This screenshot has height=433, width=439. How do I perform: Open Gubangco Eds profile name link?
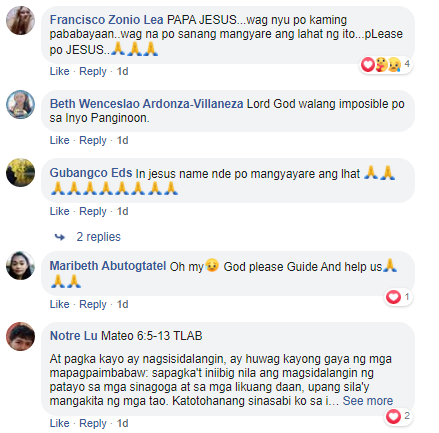click(x=91, y=173)
